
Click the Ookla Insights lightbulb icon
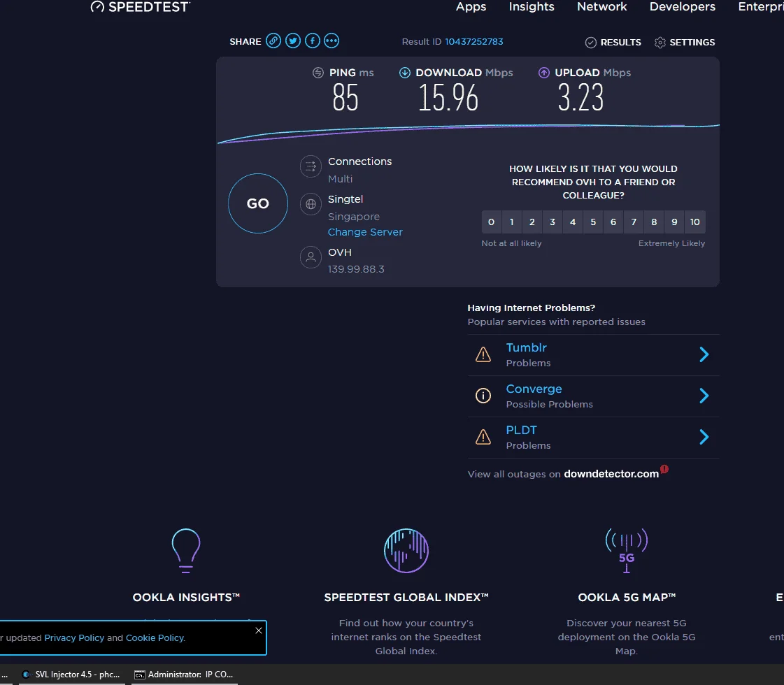coord(186,551)
